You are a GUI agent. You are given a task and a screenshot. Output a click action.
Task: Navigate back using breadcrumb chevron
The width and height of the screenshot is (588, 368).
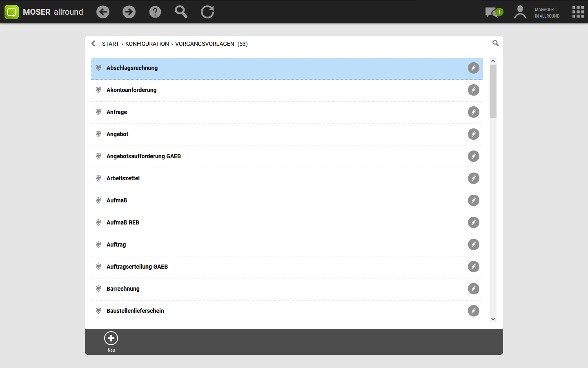pyautogui.click(x=93, y=43)
